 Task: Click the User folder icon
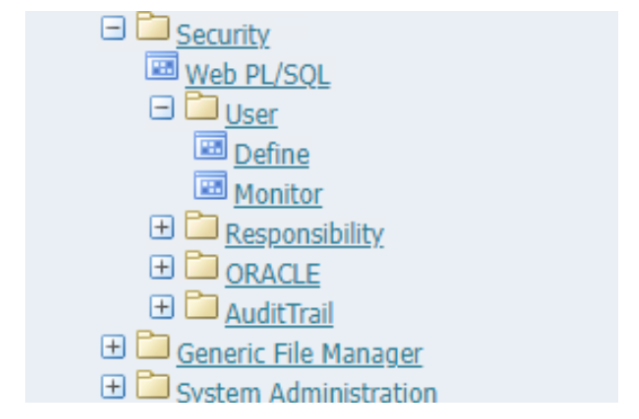click(201, 106)
